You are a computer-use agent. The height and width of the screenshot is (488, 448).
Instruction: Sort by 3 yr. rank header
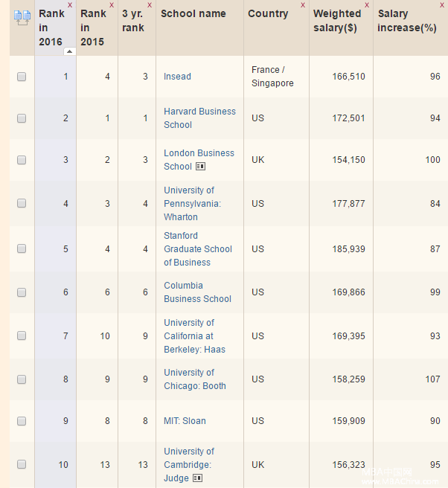133,21
